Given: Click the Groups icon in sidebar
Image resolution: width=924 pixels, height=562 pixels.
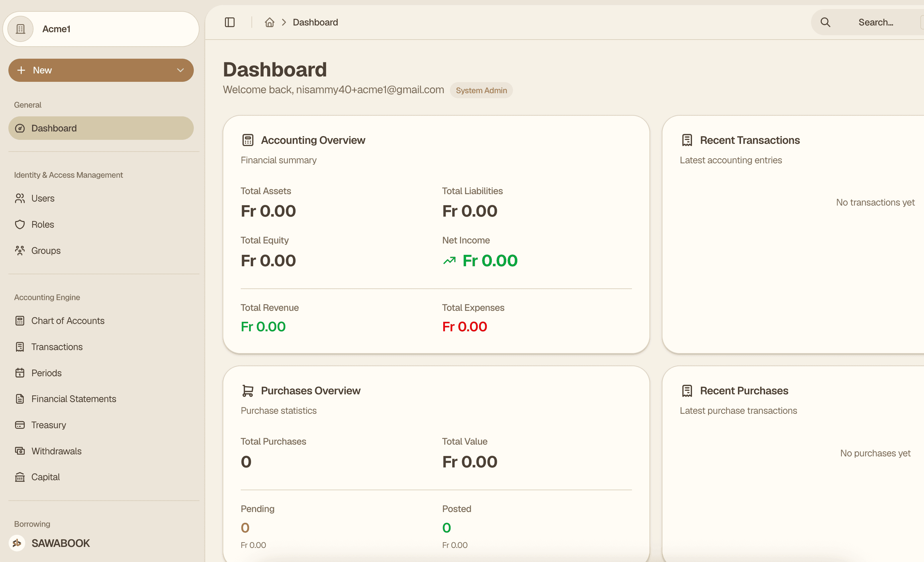Looking at the screenshot, I should pyautogui.click(x=20, y=250).
